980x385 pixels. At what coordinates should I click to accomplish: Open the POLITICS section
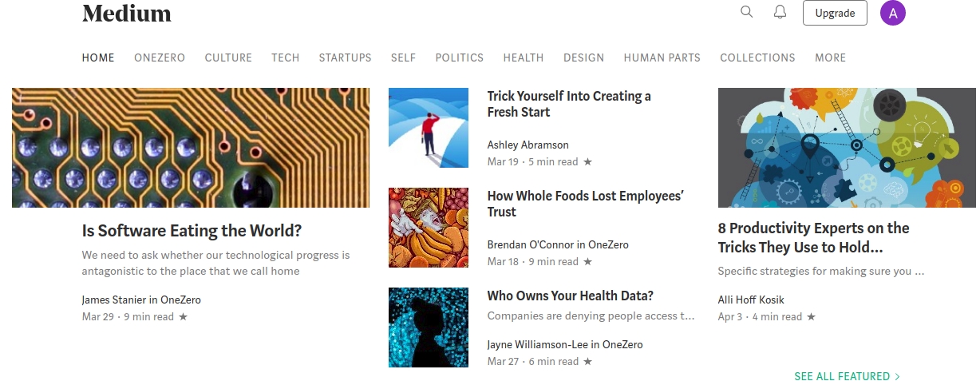coord(460,58)
